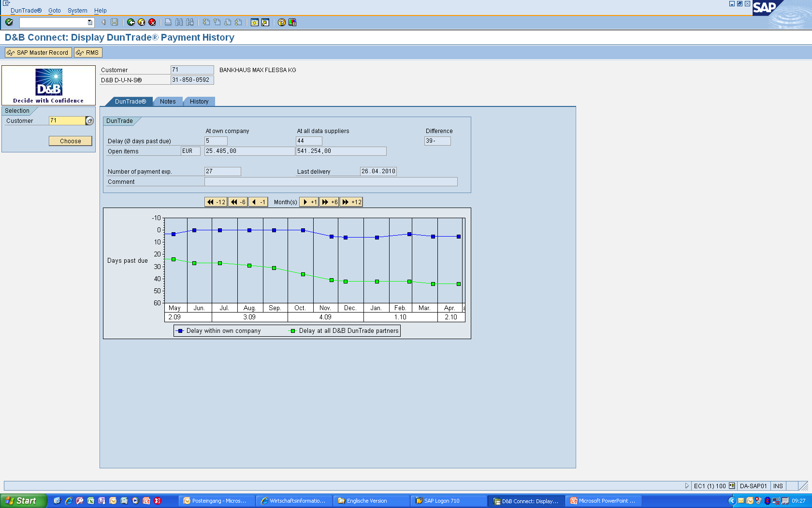
Task: Open the Help menu
Action: click(x=101, y=11)
